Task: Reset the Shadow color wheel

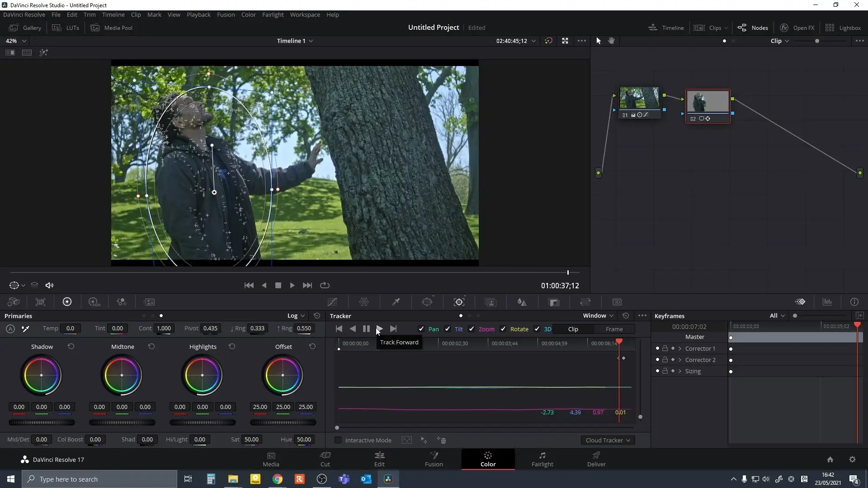Action: (x=71, y=347)
